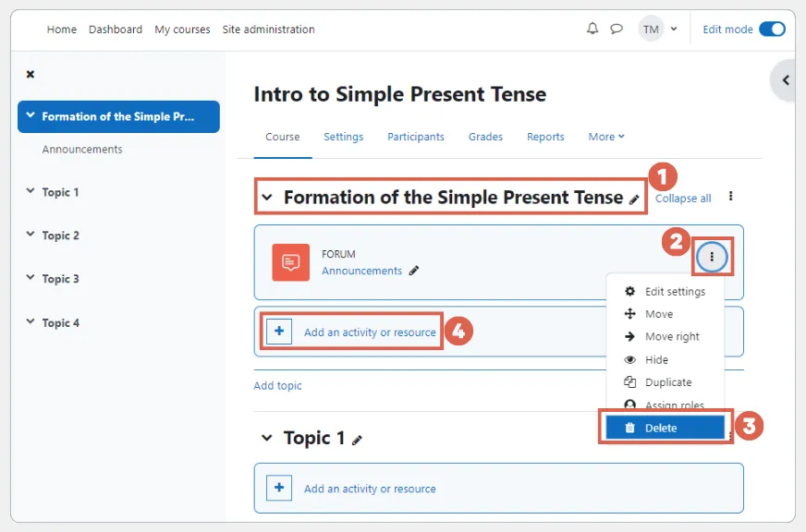Screen dimensions: 806x532
Task: Click the Delete trash icon
Action: coord(631,427)
